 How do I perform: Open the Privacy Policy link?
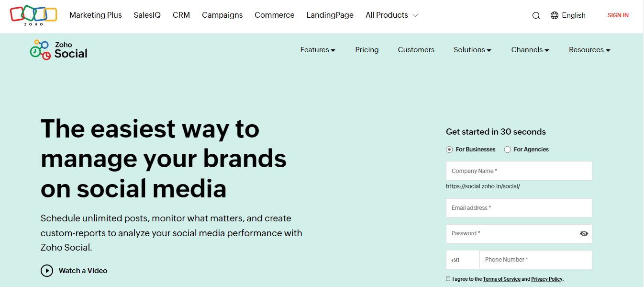(x=546, y=279)
